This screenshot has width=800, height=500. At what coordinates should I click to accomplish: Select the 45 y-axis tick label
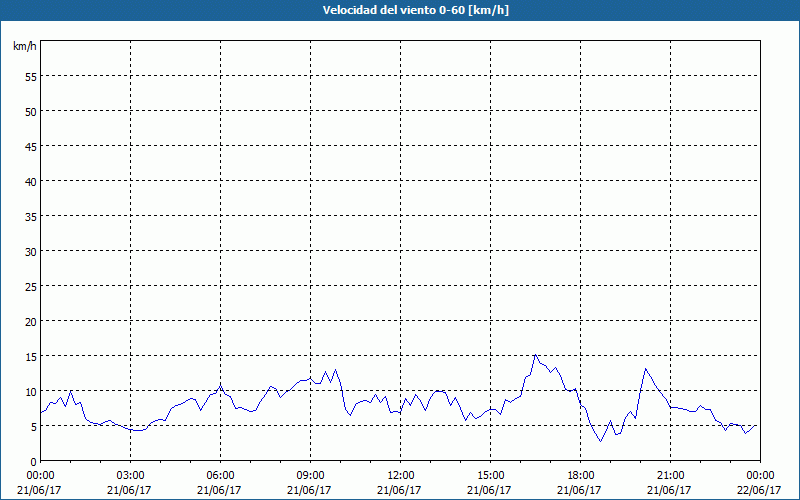coord(31,146)
